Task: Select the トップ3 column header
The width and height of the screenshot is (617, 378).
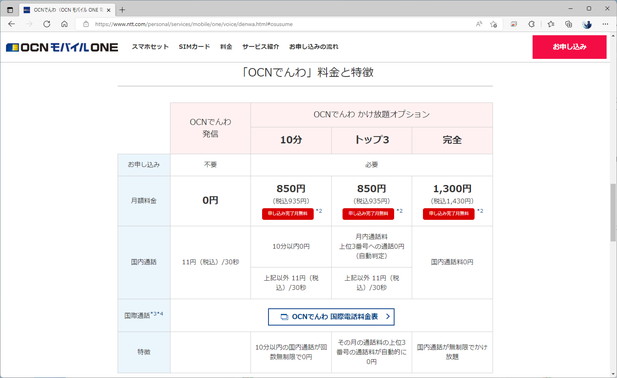Action: pyautogui.click(x=371, y=140)
